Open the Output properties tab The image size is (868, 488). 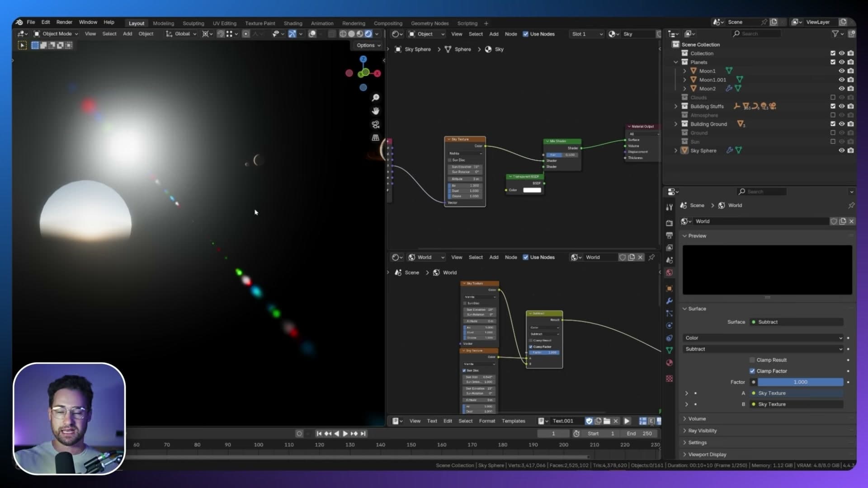point(670,235)
